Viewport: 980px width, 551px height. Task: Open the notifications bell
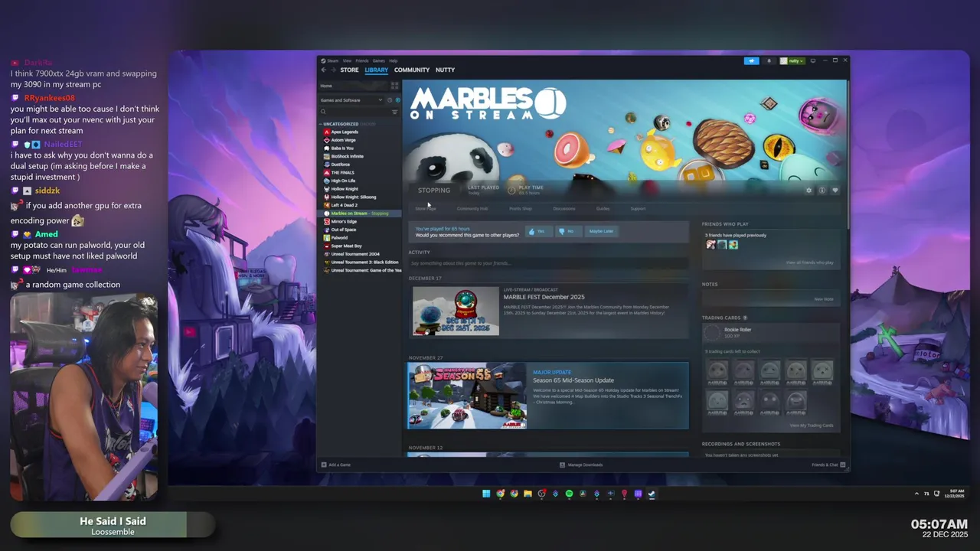click(769, 60)
